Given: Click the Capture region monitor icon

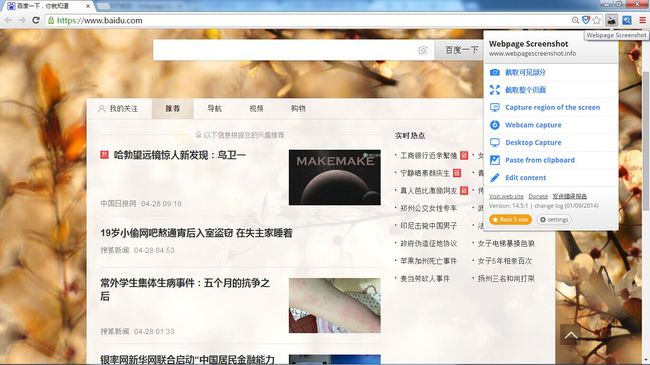Looking at the screenshot, I should point(495,107).
